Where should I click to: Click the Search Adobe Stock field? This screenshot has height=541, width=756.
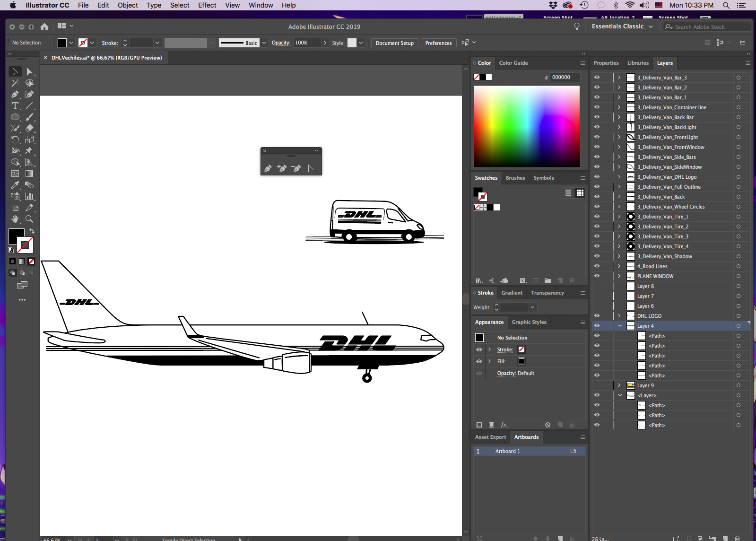(x=707, y=27)
